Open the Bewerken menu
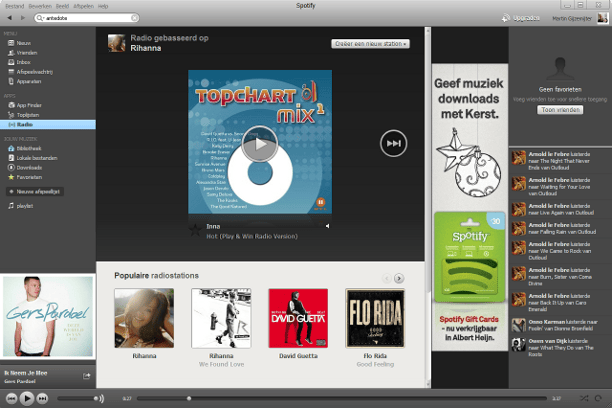Image resolution: width=612 pixels, height=408 pixels. pos(40,6)
